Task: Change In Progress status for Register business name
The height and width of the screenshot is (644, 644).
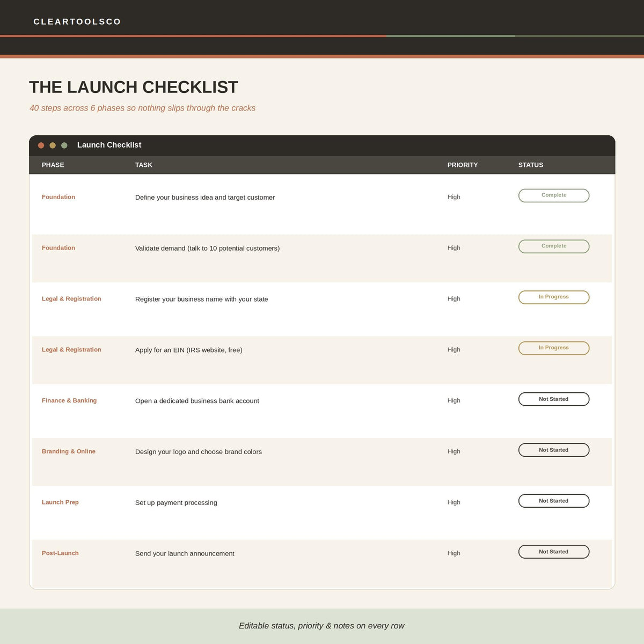Action: 554,297
